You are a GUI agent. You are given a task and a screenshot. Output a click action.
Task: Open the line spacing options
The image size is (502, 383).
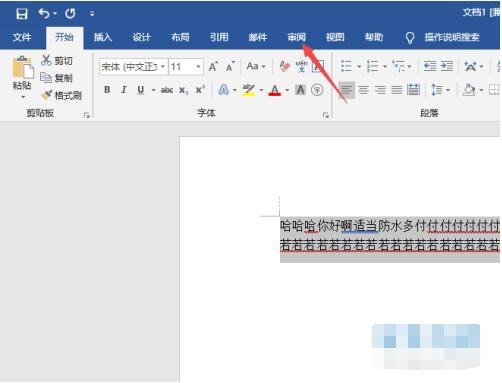click(x=440, y=90)
